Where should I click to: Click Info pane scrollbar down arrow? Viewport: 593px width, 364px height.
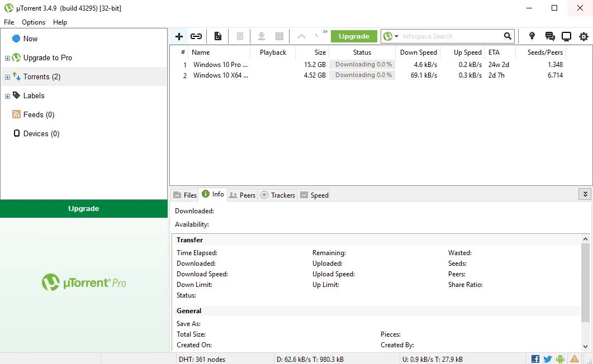tap(585, 346)
